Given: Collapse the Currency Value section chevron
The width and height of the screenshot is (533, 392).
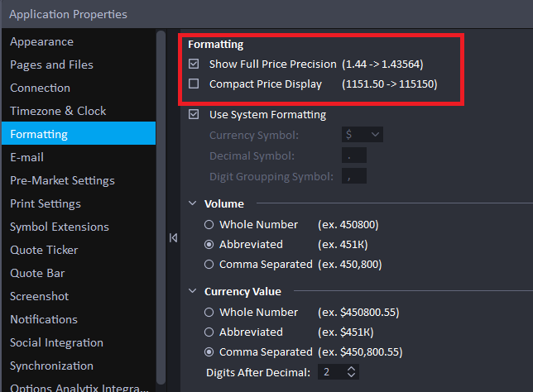Looking at the screenshot, I should (x=192, y=291).
